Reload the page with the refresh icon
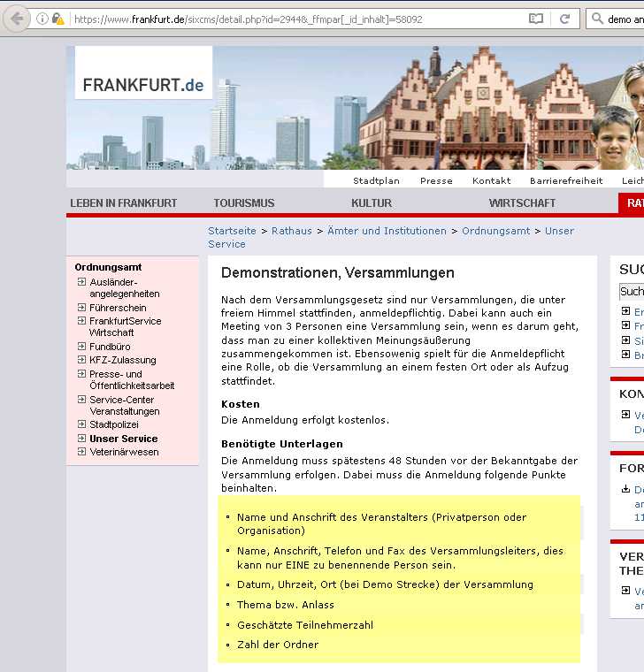Screen dimensions: 644x672 tap(565, 19)
